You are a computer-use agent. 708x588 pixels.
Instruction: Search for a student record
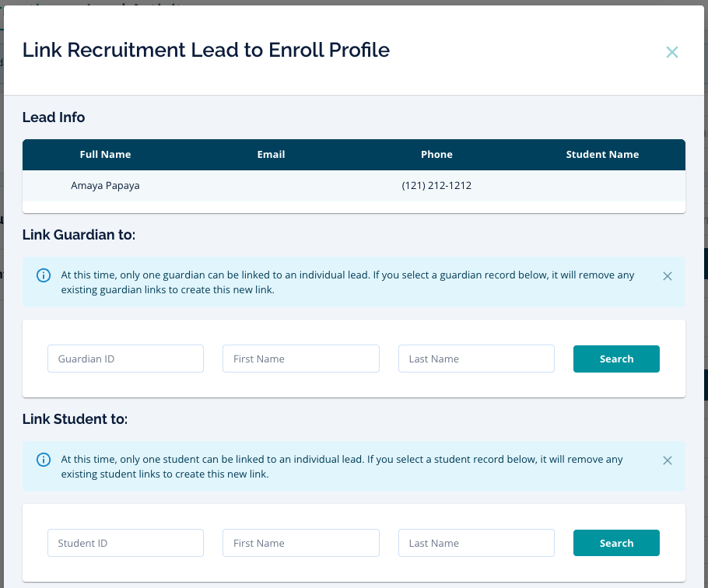tap(616, 544)
